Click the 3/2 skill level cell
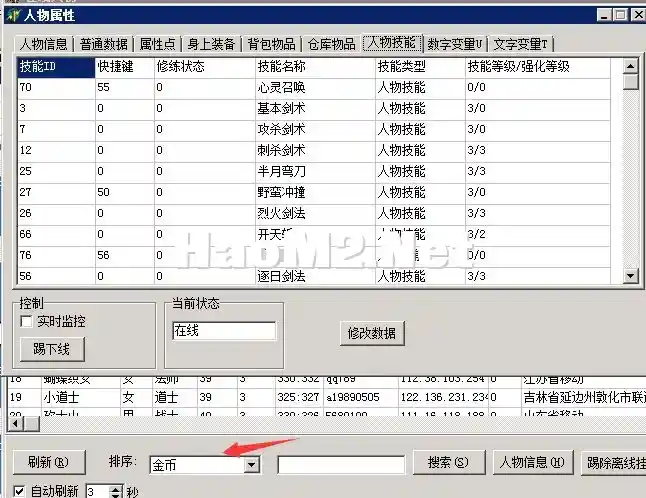 (x=538, y=235)
